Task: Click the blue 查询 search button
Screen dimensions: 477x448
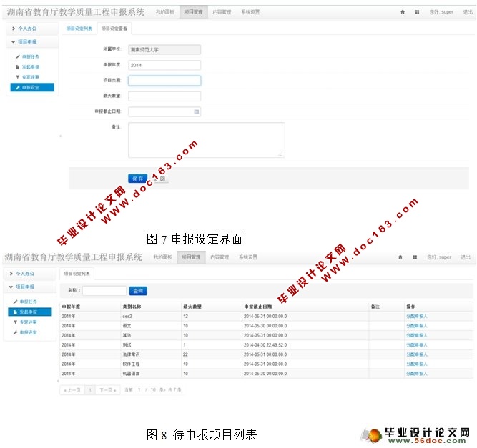Action: tap(138, 291)
